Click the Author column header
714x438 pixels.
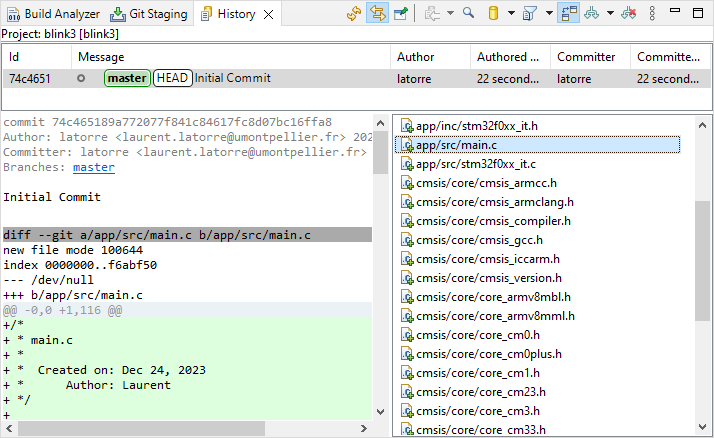(430, 57)
